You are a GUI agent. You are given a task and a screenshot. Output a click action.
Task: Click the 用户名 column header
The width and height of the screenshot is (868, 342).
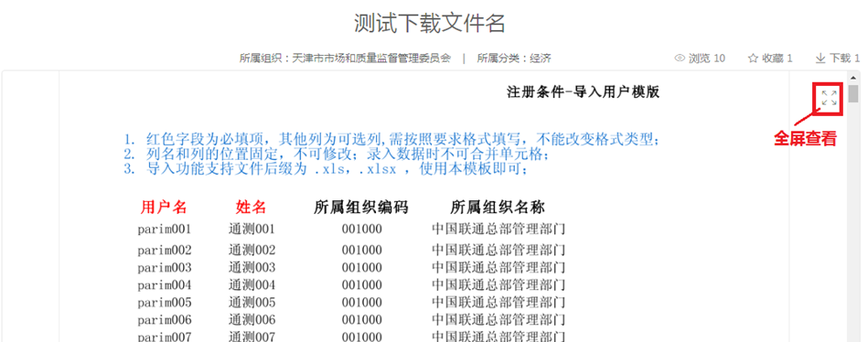point(164,208)
